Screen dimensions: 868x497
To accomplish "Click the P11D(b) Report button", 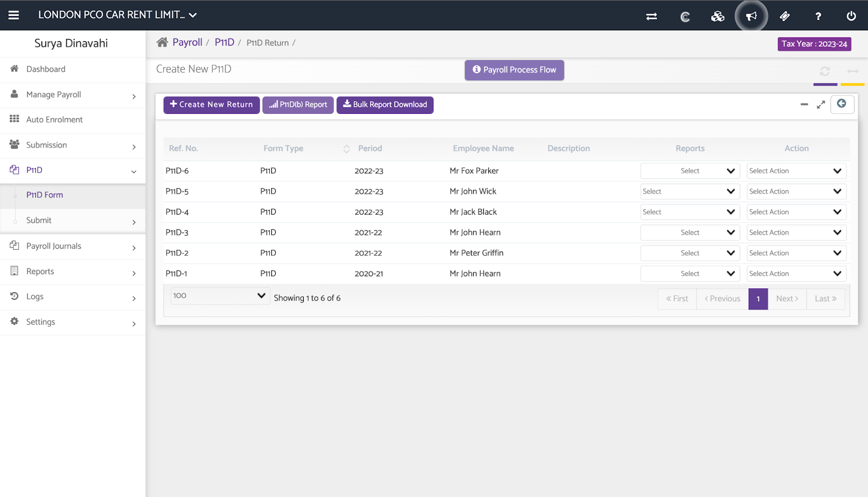I will coord(298,105).
